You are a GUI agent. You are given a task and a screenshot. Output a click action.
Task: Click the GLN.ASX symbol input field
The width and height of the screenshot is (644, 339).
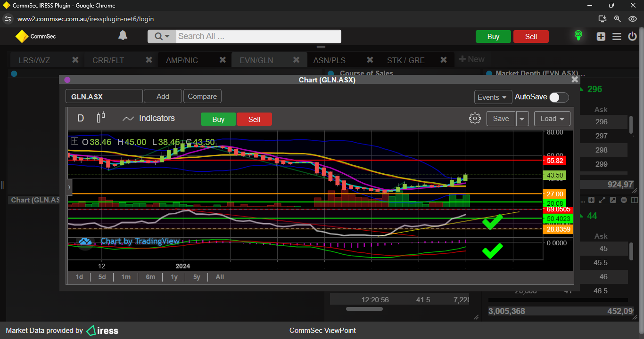coord(104,97)
